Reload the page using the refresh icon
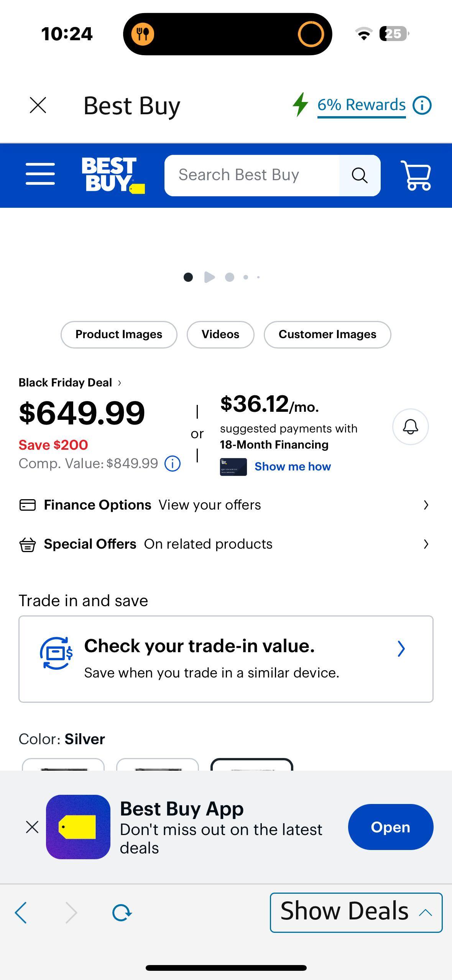 121,913
